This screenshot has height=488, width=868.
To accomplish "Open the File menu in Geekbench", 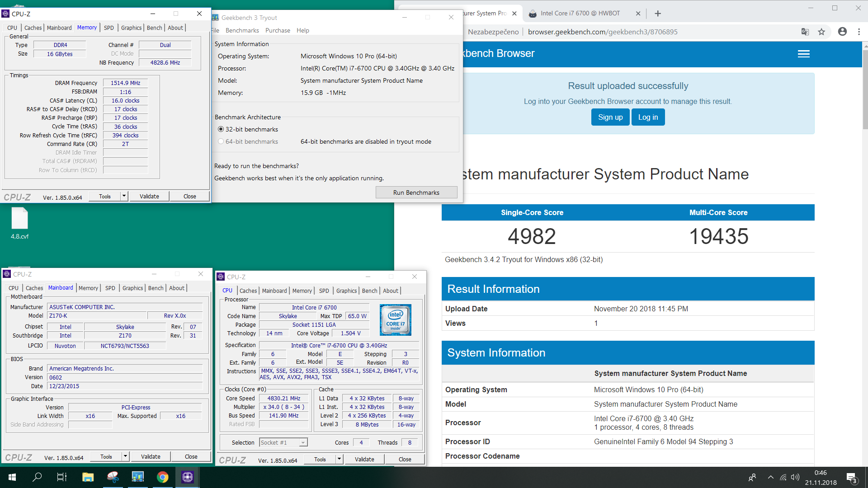I will point(215,31).
